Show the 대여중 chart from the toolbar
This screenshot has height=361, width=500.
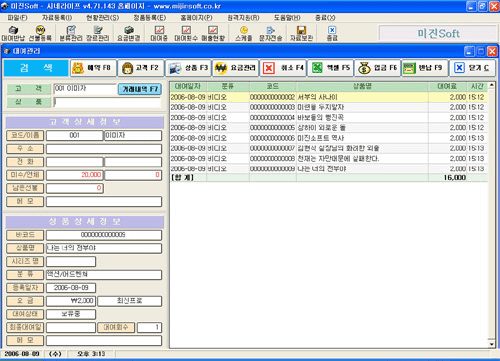(x=159, y=34)
